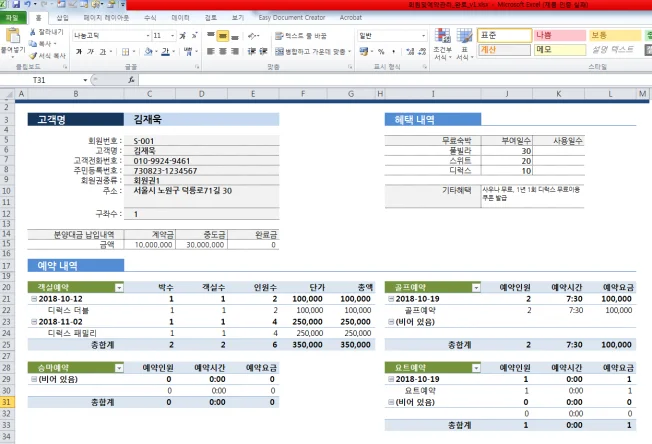Open the number format dropdown (일반)
Image resolution: width=652 pixels, height=444 pixels.
click(423, 36)
